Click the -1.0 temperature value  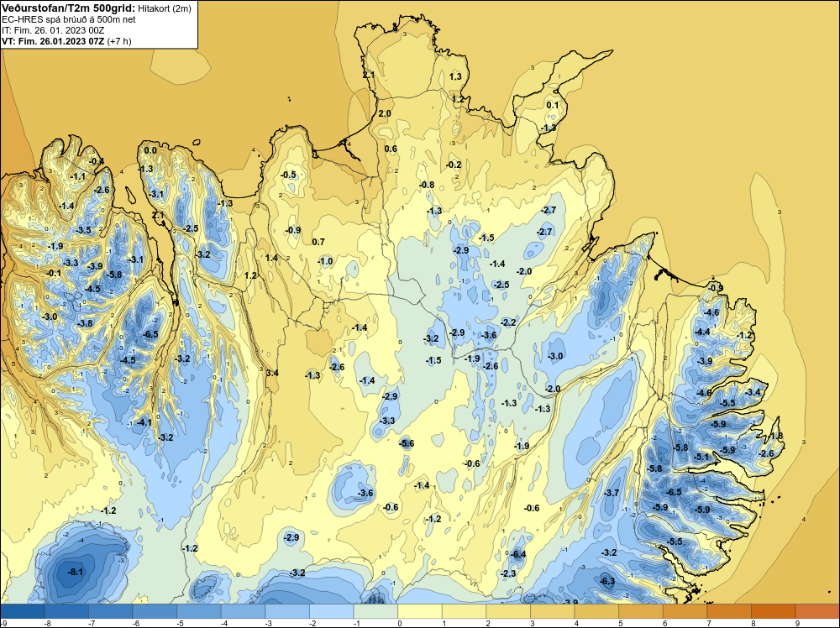pos(325,261)
